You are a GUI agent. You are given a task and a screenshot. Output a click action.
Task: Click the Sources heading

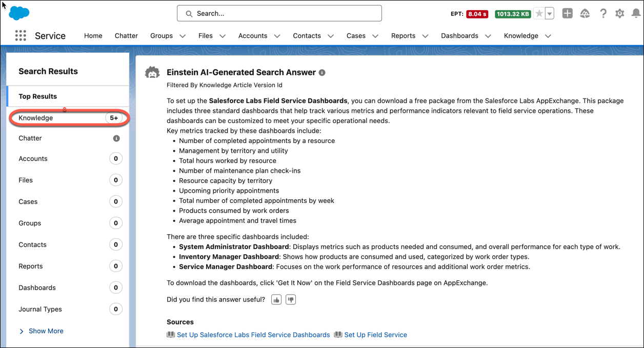(180, 322)
